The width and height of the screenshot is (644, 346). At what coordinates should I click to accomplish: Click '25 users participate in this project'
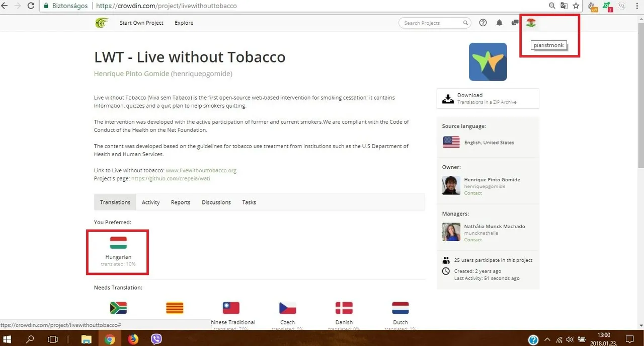[x=493, y=260]
